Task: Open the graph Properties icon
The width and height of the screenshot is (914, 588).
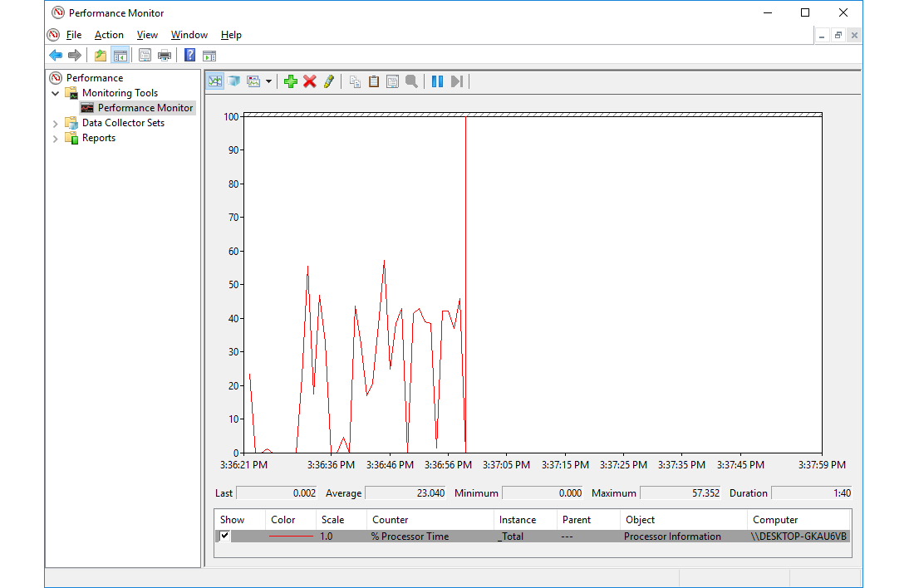Action: click(392, 81)
